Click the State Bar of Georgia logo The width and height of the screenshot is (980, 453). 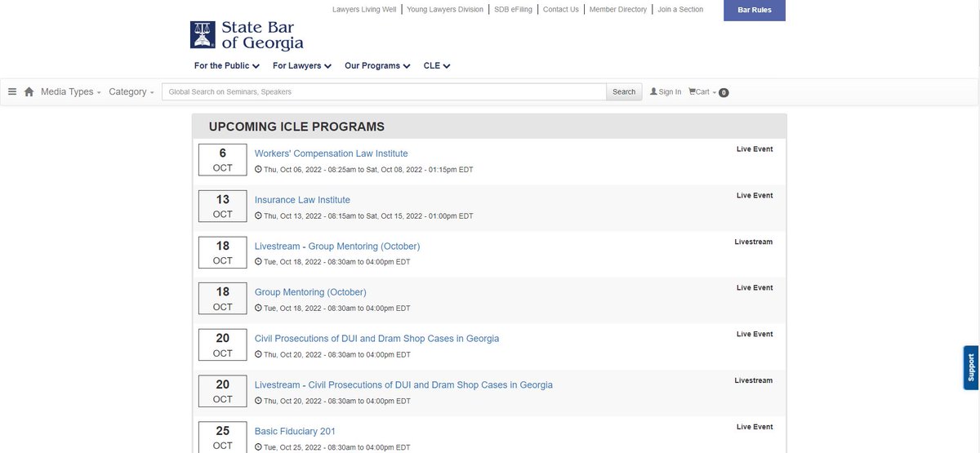click(x=247, y=36)
